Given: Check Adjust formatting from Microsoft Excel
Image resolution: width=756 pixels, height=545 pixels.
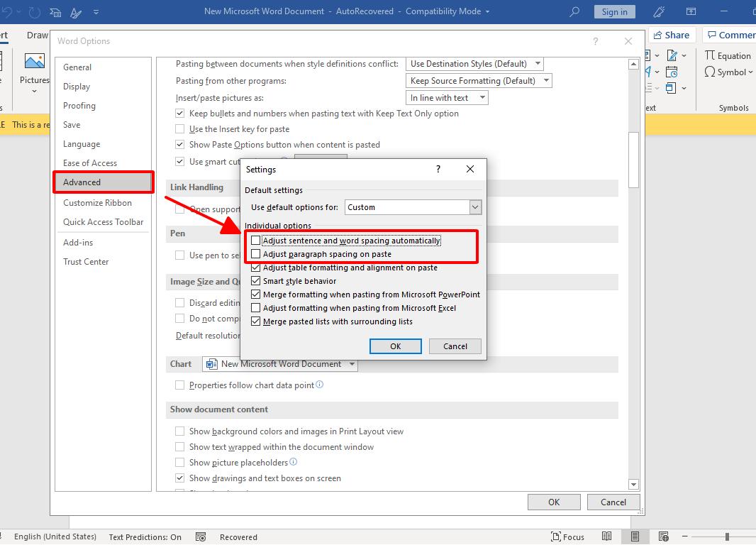Looking at the screenshot, I should (x=255, y=308).
